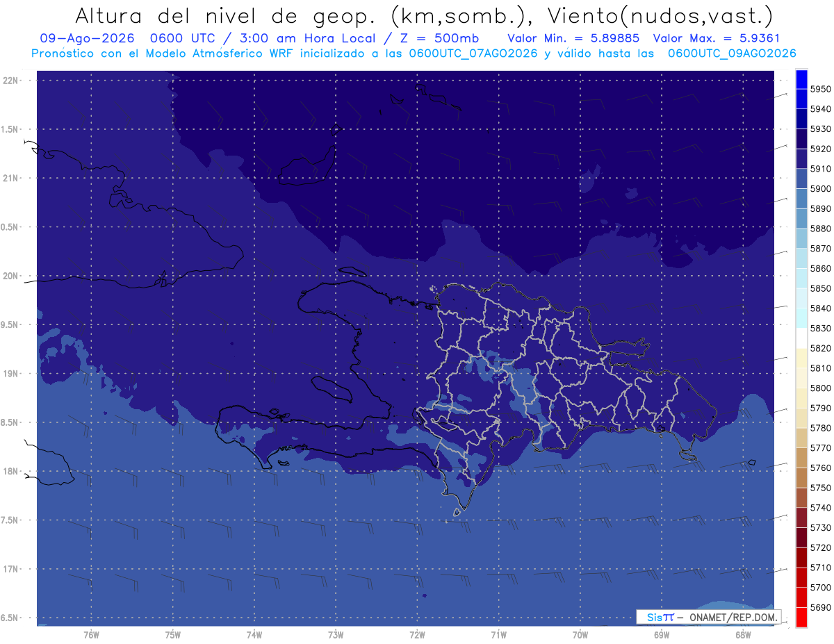Viewport: 834px width, 644px height.
Task: Select the swatch between 5950 and 5940
Action: (x=801, y=99)
